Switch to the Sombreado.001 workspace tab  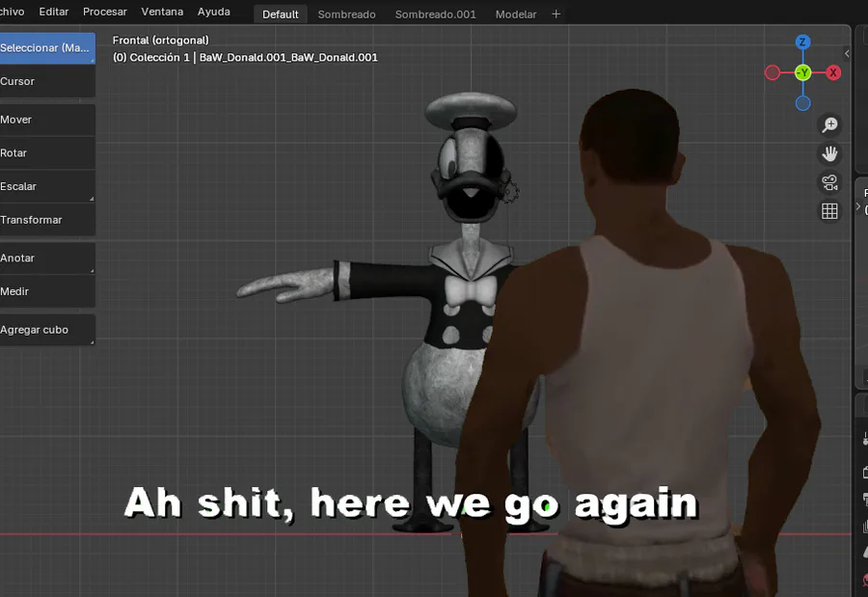coord(435,14)
